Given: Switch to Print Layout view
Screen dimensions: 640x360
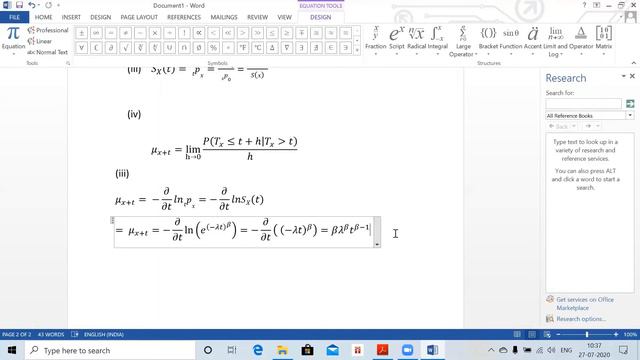Looking at the screenshot, I should click(x=532, y=334).
